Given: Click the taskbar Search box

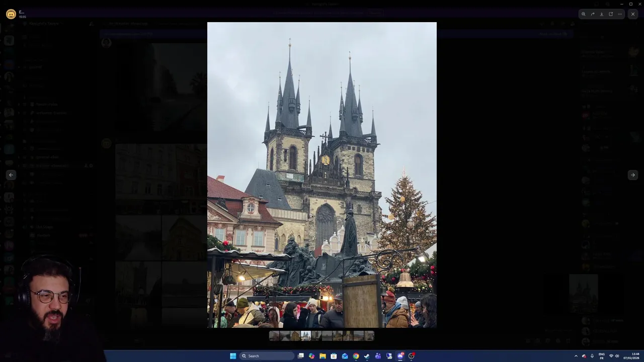Looking at the screenshot, I should click(x=267, y=356).
